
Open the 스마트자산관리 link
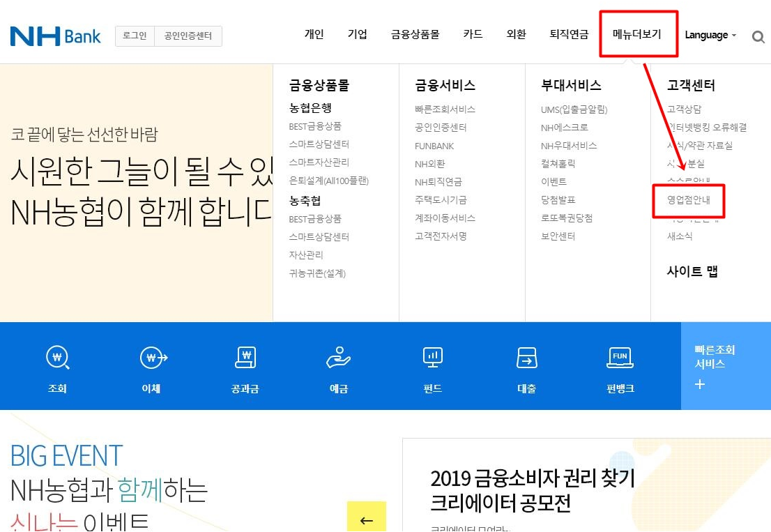click(x=319, y=162)
